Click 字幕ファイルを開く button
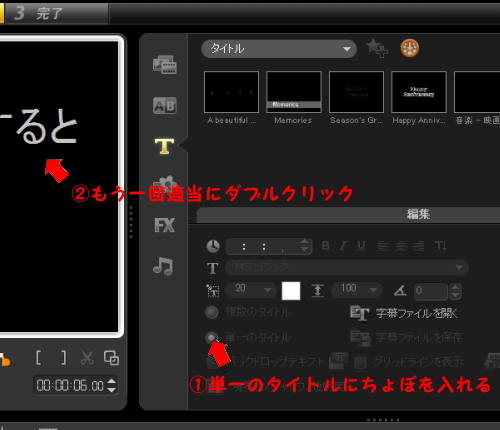 tap(404, 313)
